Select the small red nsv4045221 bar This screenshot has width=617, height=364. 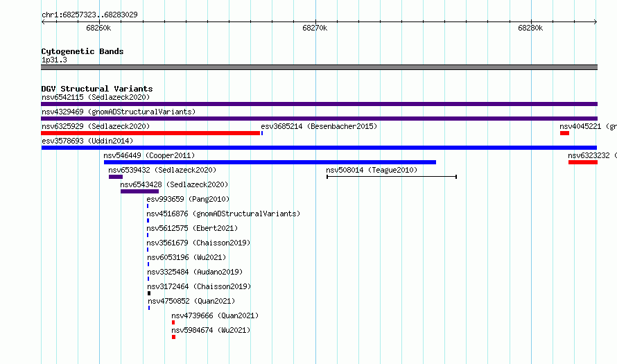[x=565, y=133]
